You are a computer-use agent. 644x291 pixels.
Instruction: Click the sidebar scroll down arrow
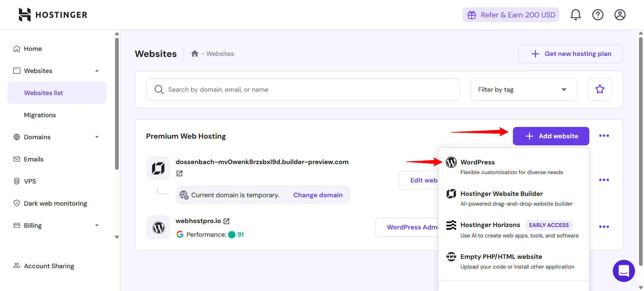point(117,237)
